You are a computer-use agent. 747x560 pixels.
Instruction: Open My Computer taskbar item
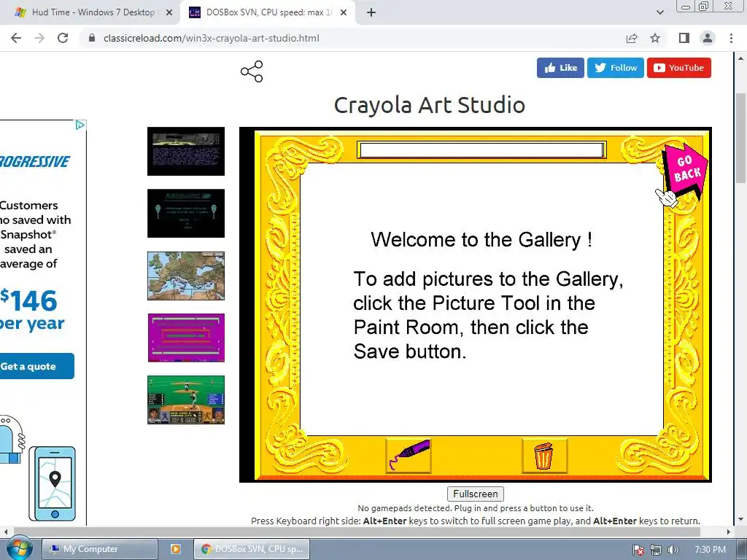point(99,549)
